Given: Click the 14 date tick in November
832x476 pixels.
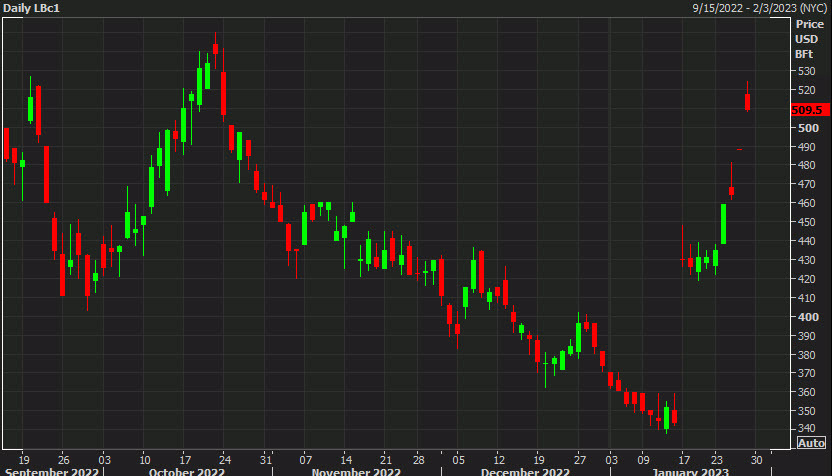Looking at the screenshot, I should pos(346,460).
